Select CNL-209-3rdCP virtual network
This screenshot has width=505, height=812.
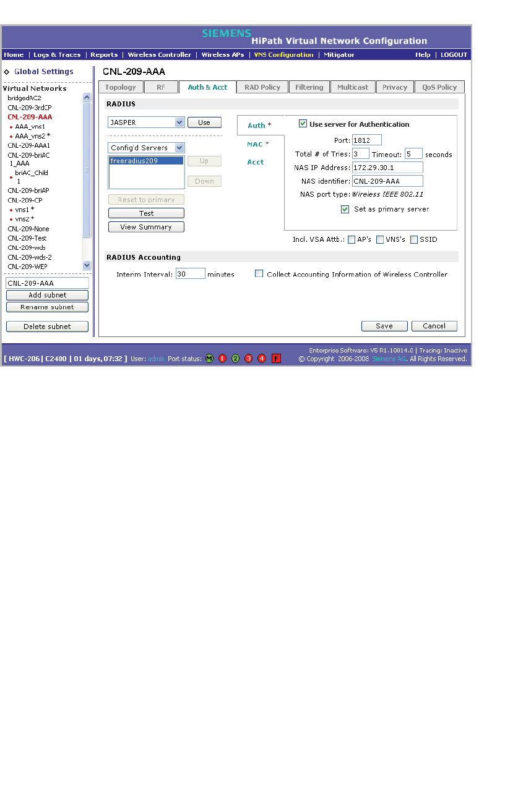pyautogui.click(x=30, y=108)
